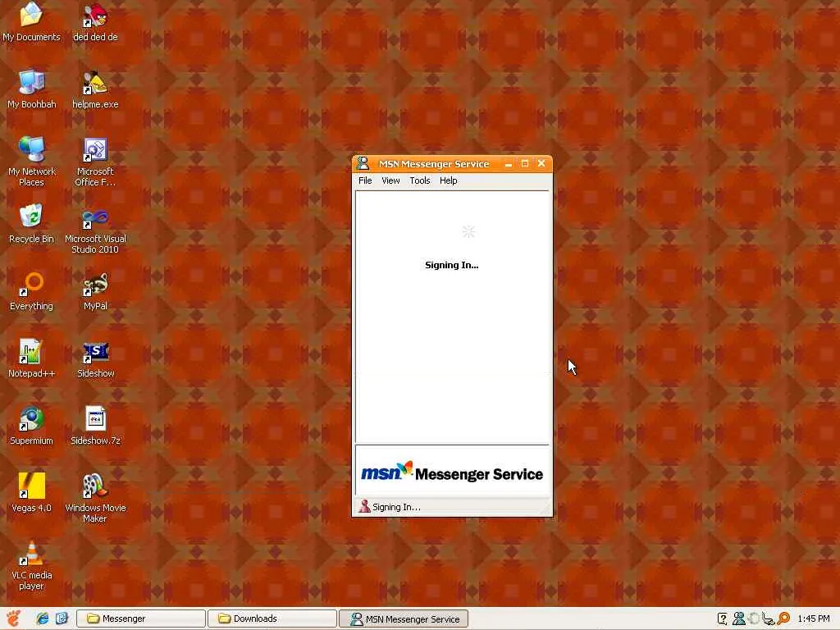Click the MSN Messenger Service title bar
The width and height of the screenshot is (840, 630).
tap(452, 164)
